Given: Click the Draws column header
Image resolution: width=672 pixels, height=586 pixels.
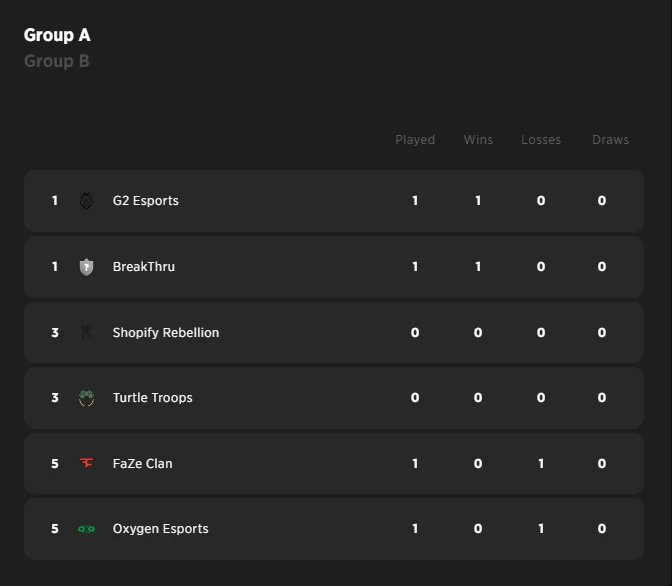Looking at the screenshot, I should 610,140.
